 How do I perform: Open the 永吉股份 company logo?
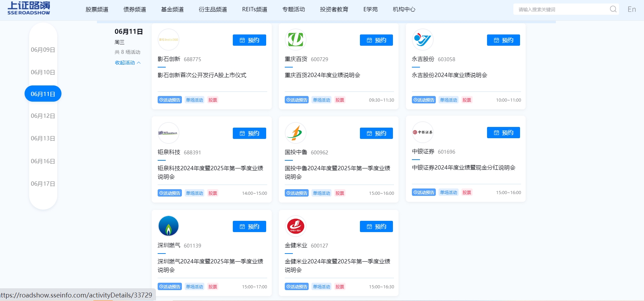[423, 39]
